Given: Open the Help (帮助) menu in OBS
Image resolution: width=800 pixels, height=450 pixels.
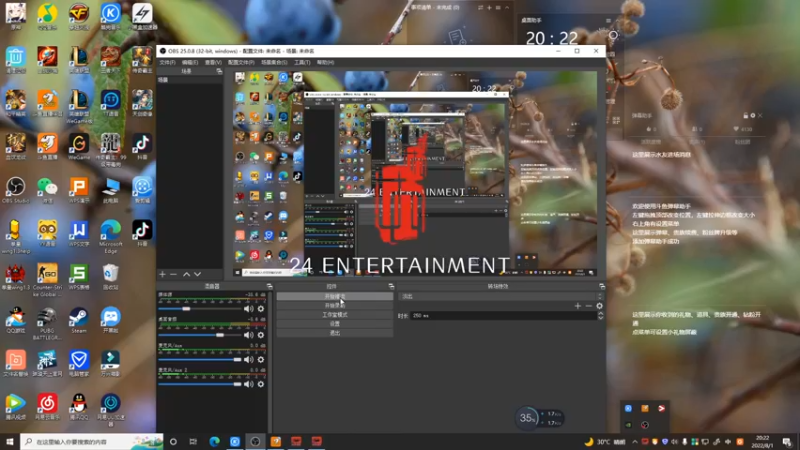Looking at the screenshot, I should (326, 62).
